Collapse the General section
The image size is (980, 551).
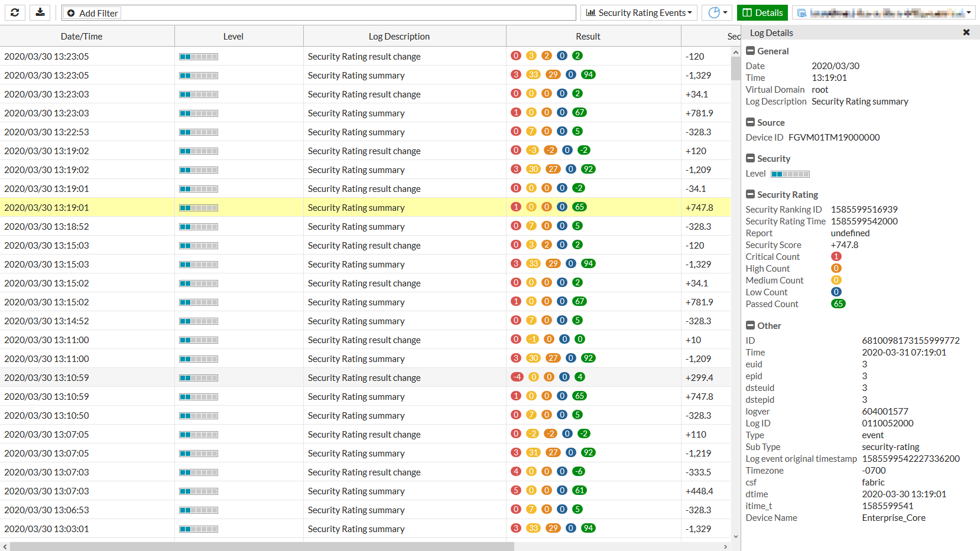click(x=750, y=51)
